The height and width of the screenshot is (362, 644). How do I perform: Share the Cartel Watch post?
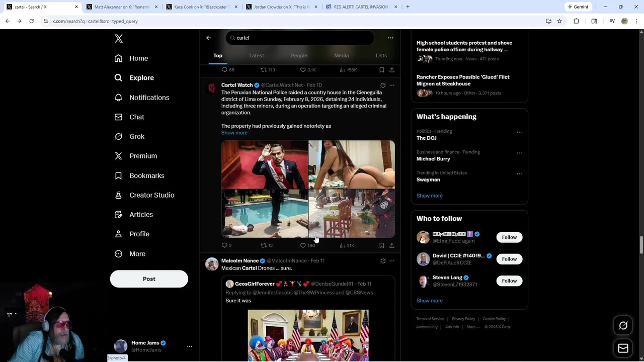coord(392,245)
